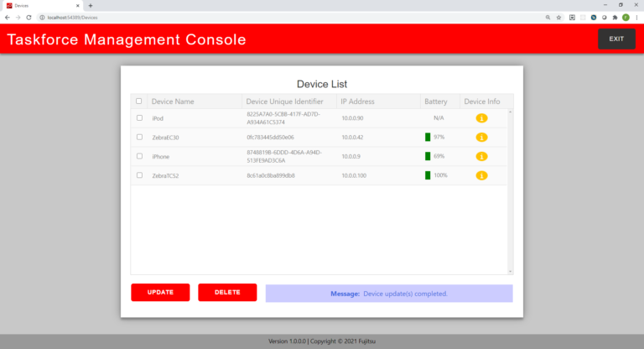
Task: Open device info for ZebraEC30
Action: pos(481,138)
